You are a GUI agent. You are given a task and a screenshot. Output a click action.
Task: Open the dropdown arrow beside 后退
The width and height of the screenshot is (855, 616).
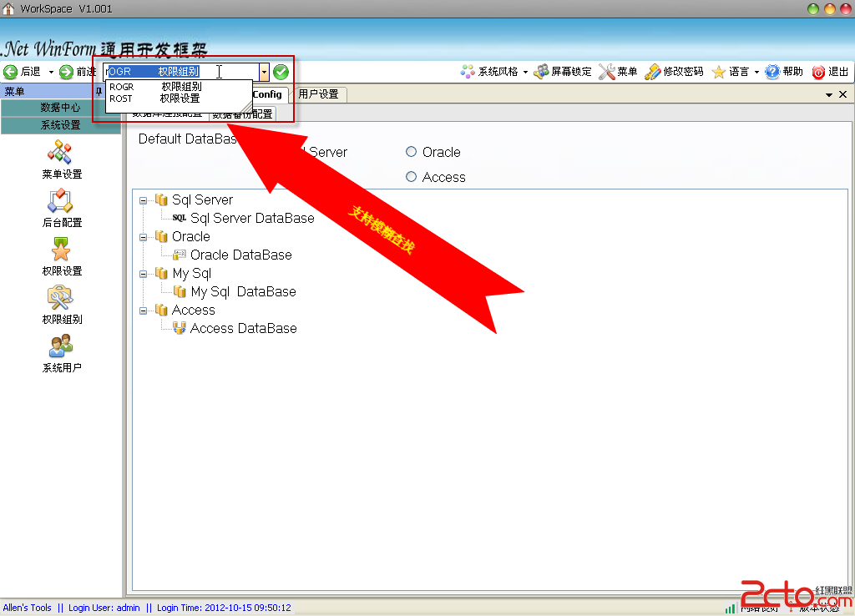(x=51, y=72)
